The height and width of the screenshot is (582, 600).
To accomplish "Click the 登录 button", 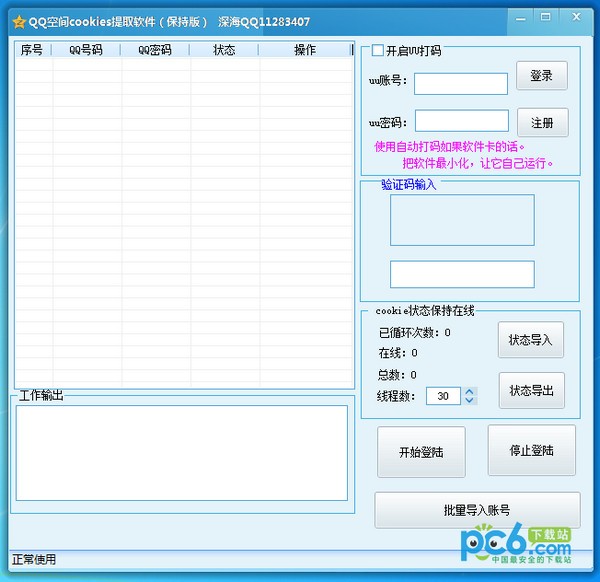I will pyautogui.click(x=541, y=75).
